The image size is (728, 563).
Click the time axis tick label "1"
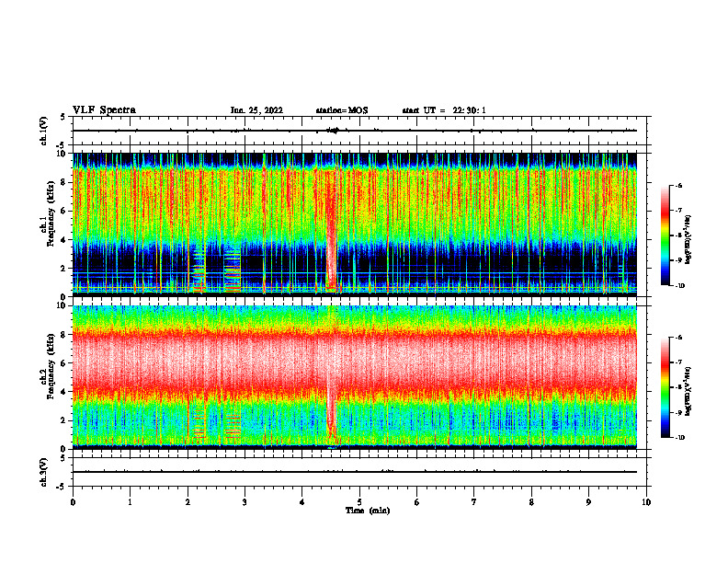click(130, 502)
